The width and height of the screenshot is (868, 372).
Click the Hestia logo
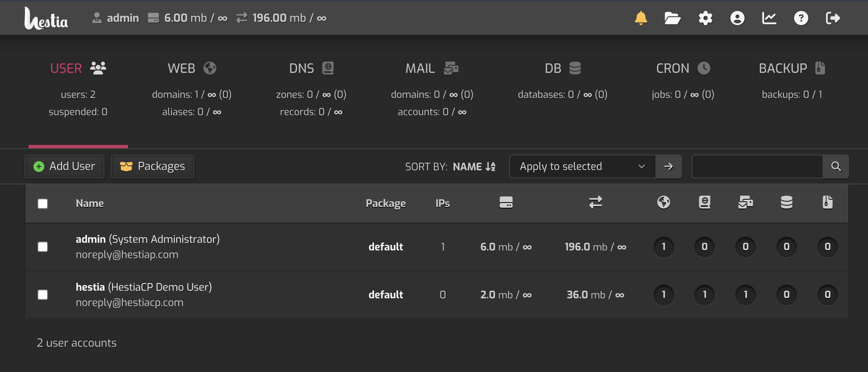point(46,19)
